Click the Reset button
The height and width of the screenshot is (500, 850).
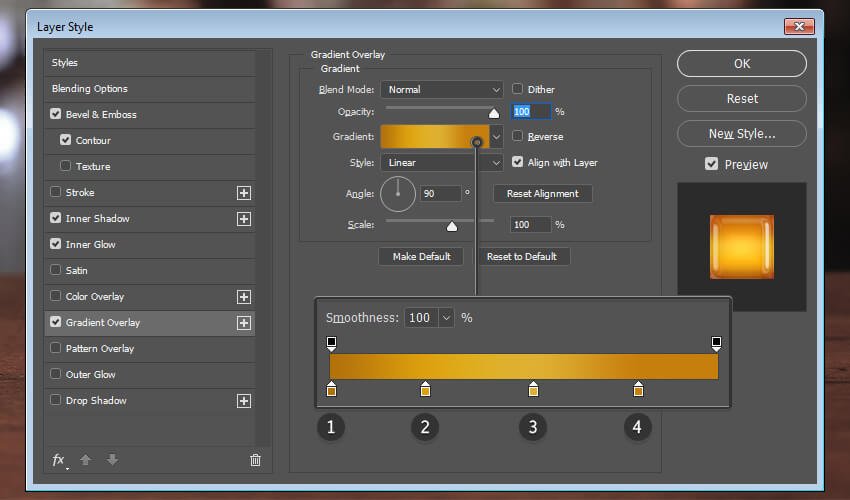point(742,99)
